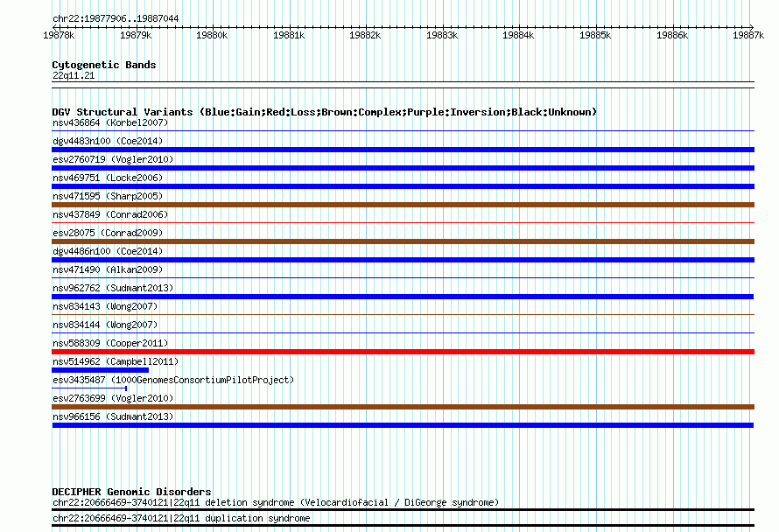This screenshot has width=779, height=532.
Task: Click the 19885k ruler tick label
Action: pos(595,35)
